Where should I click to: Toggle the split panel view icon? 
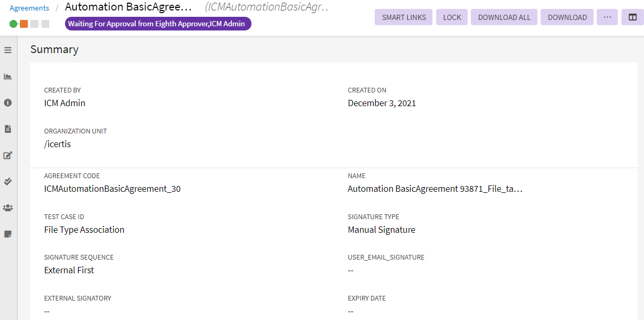tap(632, 17)
